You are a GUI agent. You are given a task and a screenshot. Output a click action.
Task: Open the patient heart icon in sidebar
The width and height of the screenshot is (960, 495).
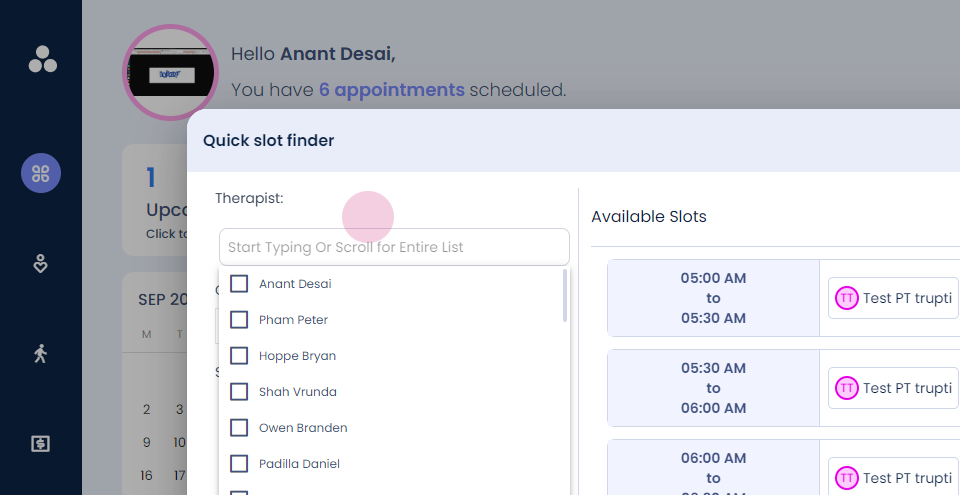pyautogui.click(x=40, y=264)
